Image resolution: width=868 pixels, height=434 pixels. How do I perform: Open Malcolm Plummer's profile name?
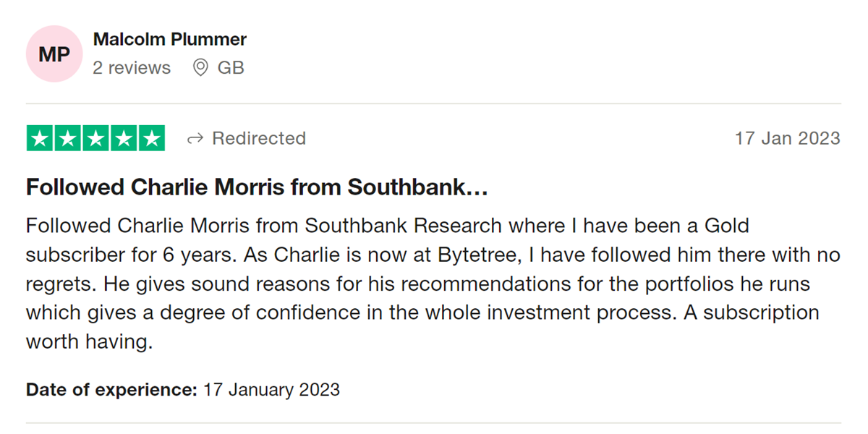tap(170, 39)
